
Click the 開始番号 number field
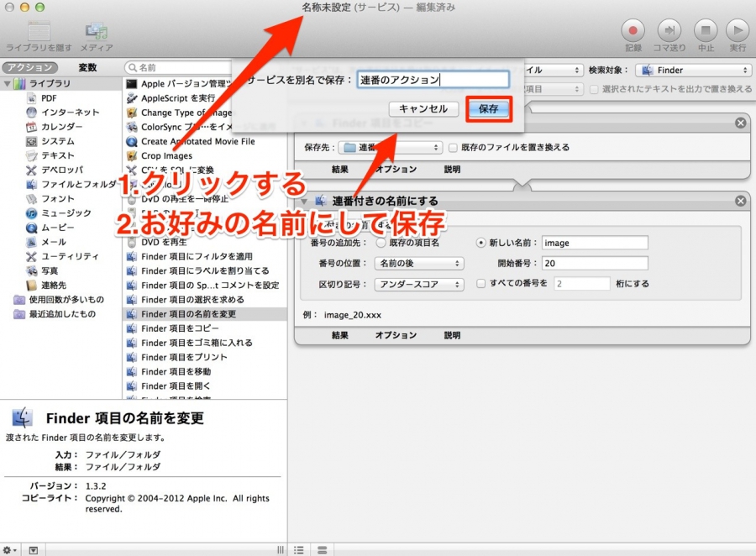[595, 263]
